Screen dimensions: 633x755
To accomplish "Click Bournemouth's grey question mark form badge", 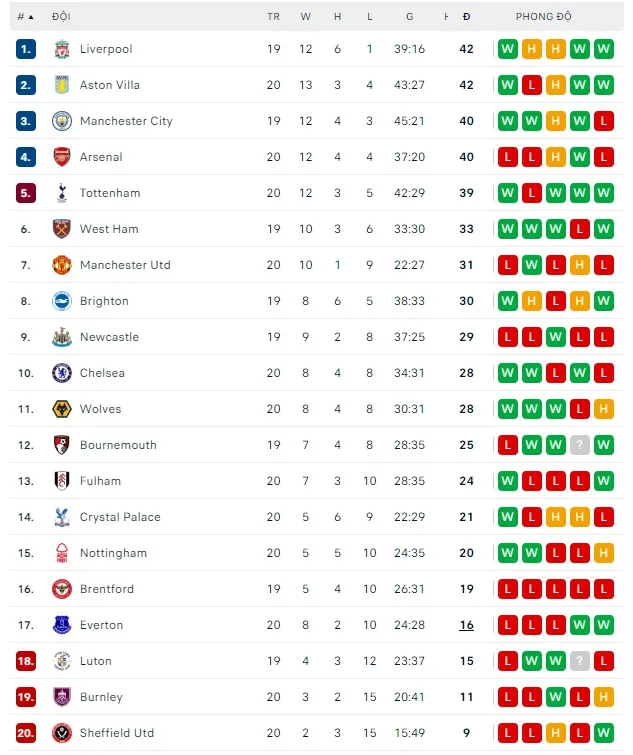I will click(x=580, y=445).
